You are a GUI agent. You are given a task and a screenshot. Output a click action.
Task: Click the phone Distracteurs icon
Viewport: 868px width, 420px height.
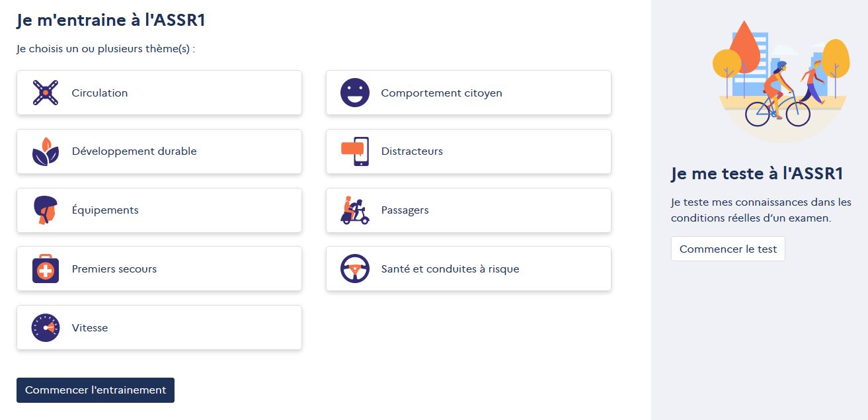[355, 151]
